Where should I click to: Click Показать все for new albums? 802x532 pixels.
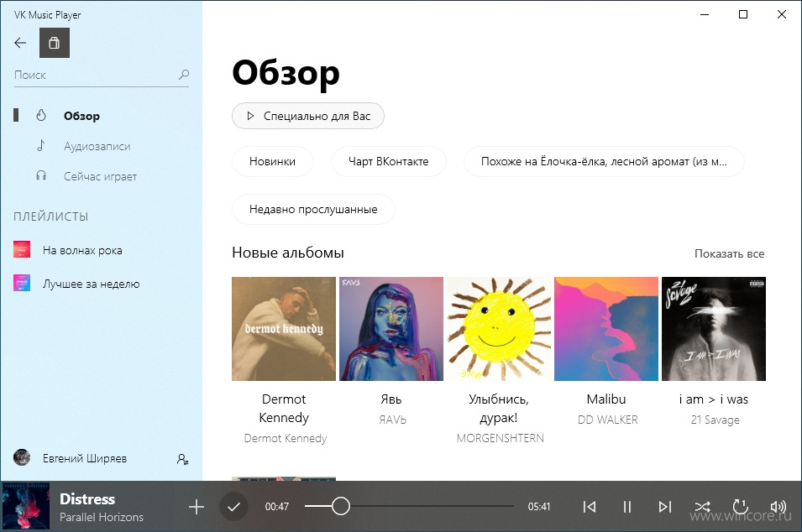click(730, 253)
